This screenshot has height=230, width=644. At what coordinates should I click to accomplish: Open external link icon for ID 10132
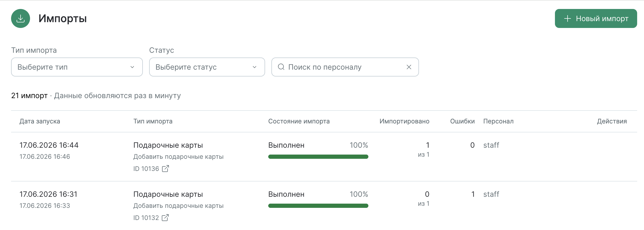tap(165, 218)
